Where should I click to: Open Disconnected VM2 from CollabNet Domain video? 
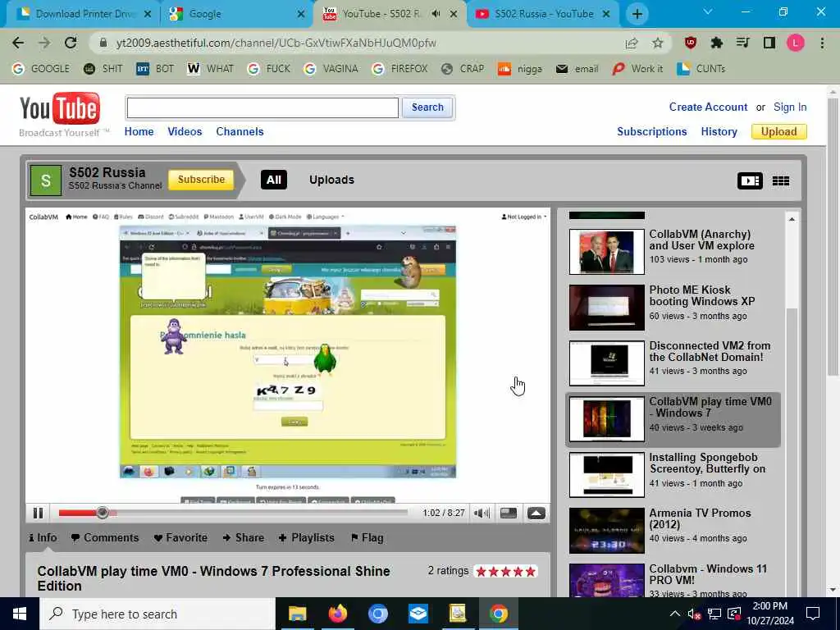[674, 363]
